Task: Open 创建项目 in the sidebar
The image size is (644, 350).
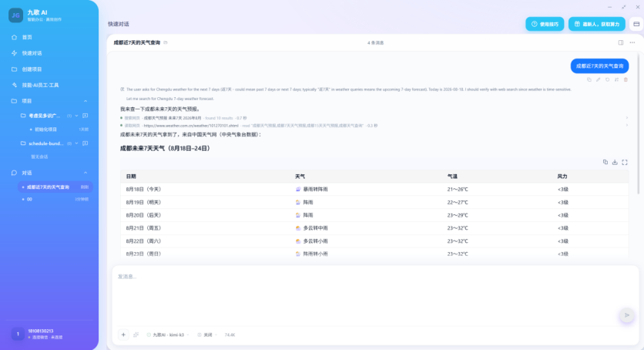Action: [x=32, y=69]
